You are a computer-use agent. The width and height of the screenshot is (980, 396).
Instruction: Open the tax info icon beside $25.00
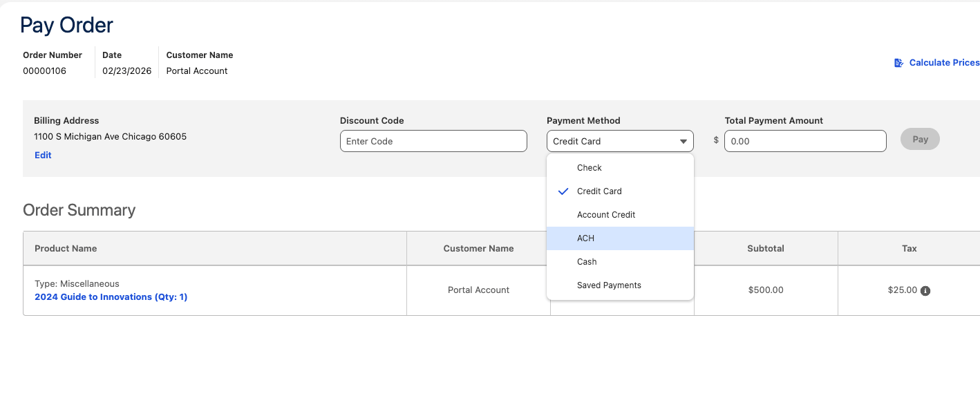[x=925, y=291]
